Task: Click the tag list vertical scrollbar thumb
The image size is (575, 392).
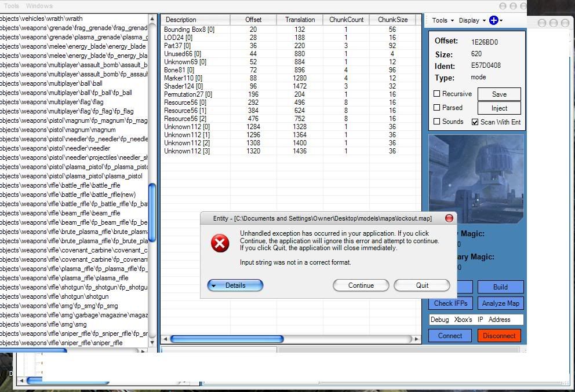Action: [x=152, y=213]
